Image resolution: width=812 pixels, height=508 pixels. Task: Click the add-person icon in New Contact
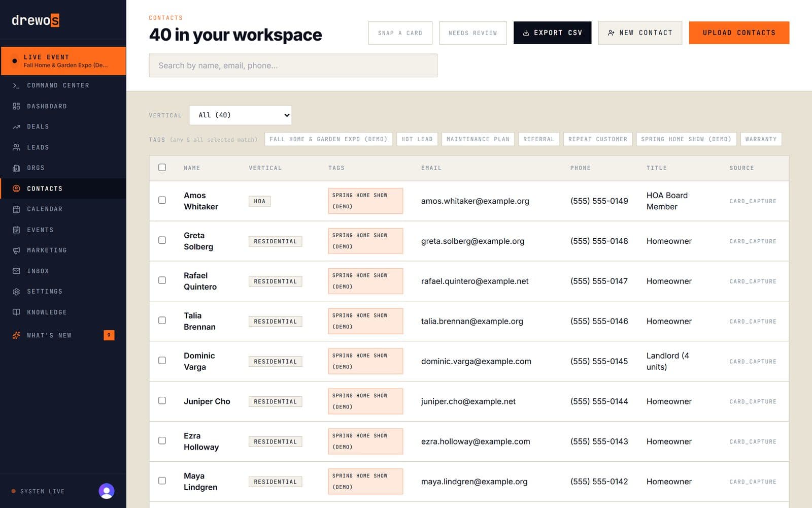pyautogui.click(x=611, y=33)
